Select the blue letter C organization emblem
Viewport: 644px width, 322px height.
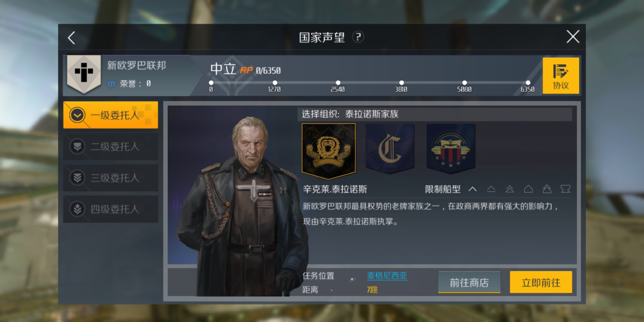click(390, 148)
